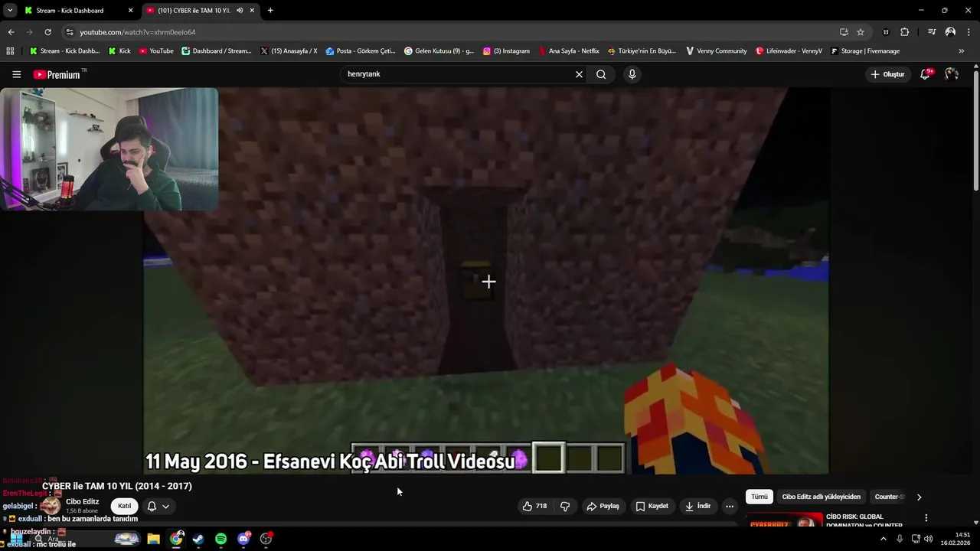Close the Stream - Kick Dashboard tab
980x551 pixels.
tap(130, 11)
